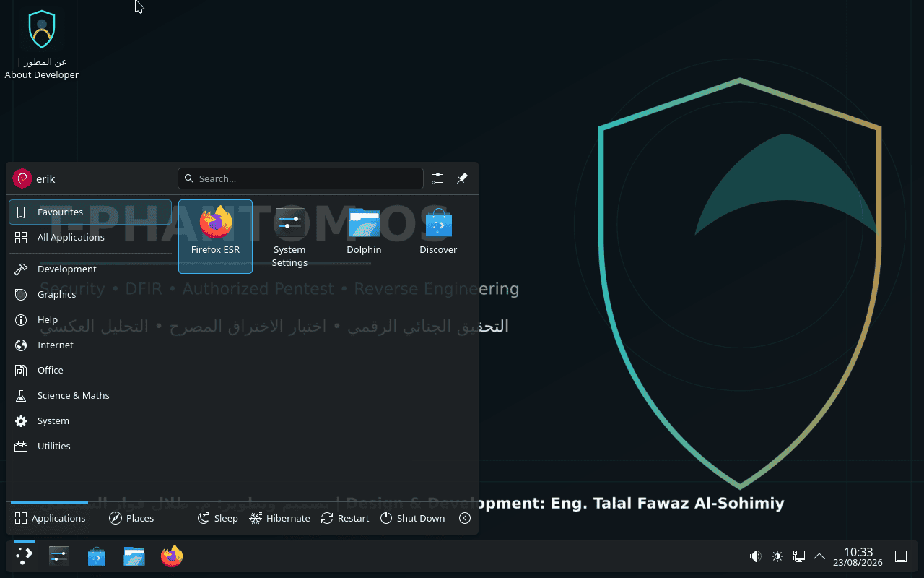Screen dimensions: 924x578
Task: Open the Internet category
Action: (x=90, y=345)
